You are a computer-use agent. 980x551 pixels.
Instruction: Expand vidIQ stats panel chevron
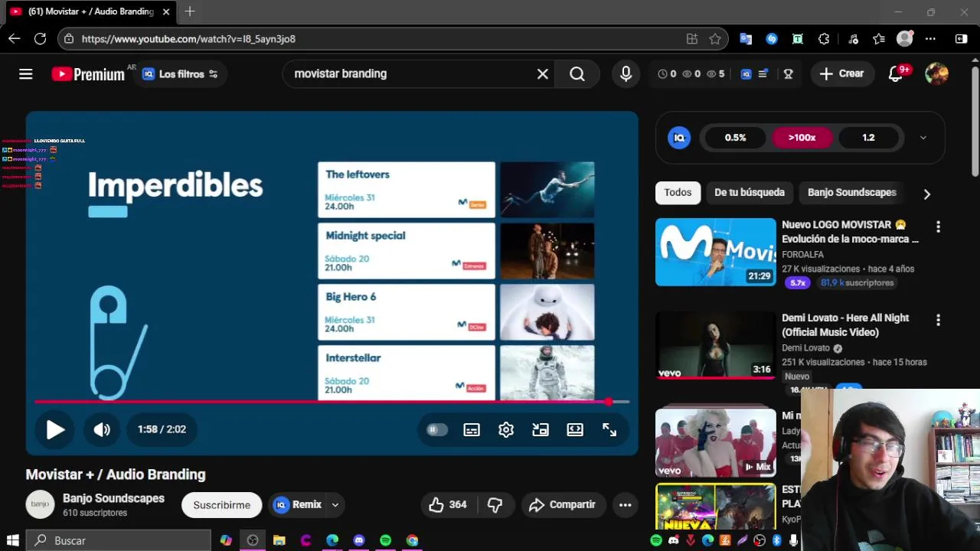[923, 138]
